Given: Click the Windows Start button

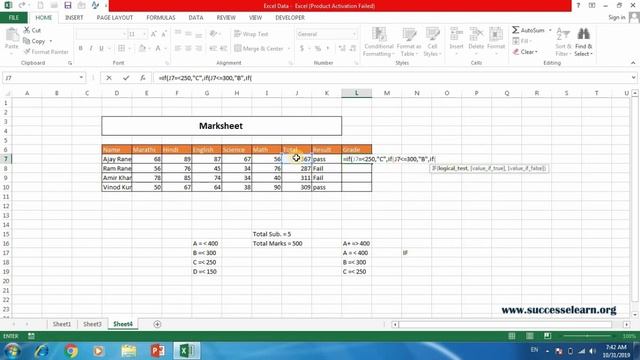Looking at the screenshot, I should click(x=12, y=351).
